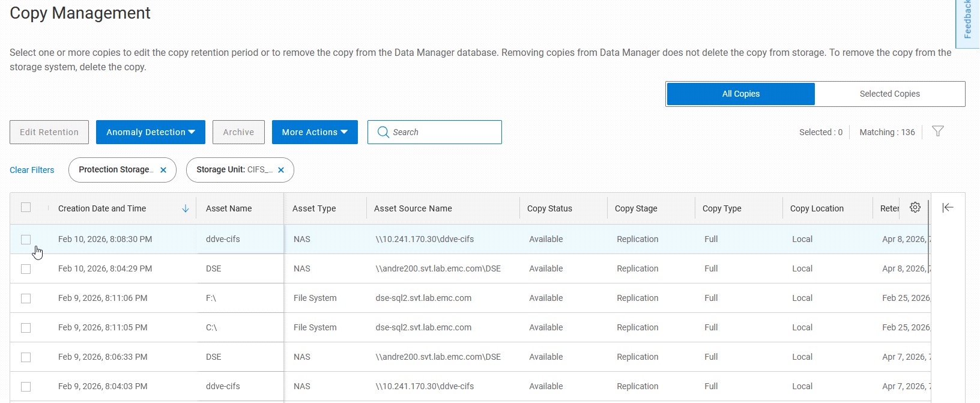The image size is (980, 403).
Task: Toggle the select-all header checkbox
Action: click(x=26, y=207)
